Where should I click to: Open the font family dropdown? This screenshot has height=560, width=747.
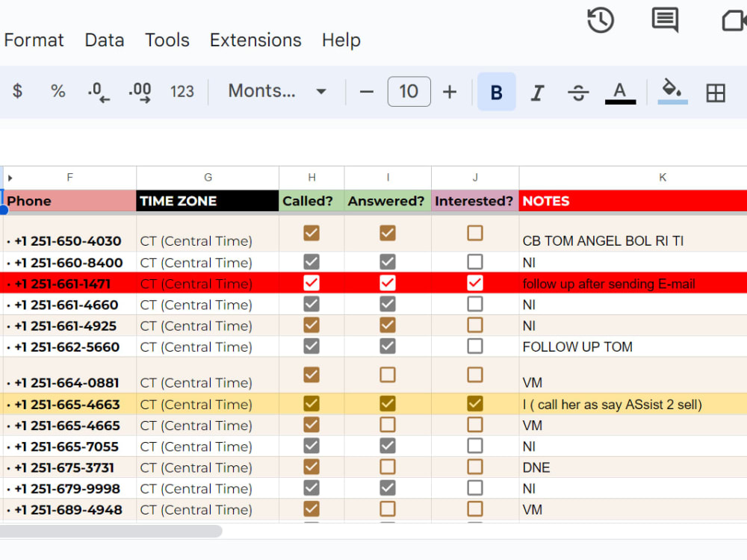(x=277, y=91)
